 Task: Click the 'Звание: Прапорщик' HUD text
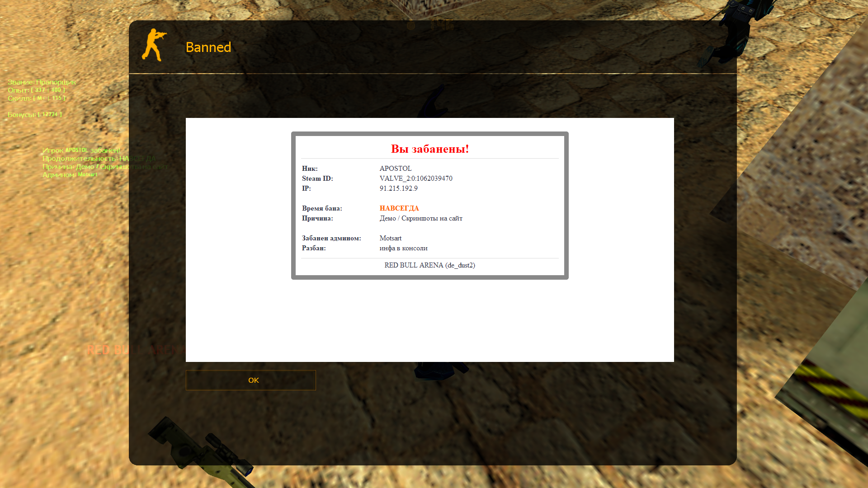pos(42,82)
